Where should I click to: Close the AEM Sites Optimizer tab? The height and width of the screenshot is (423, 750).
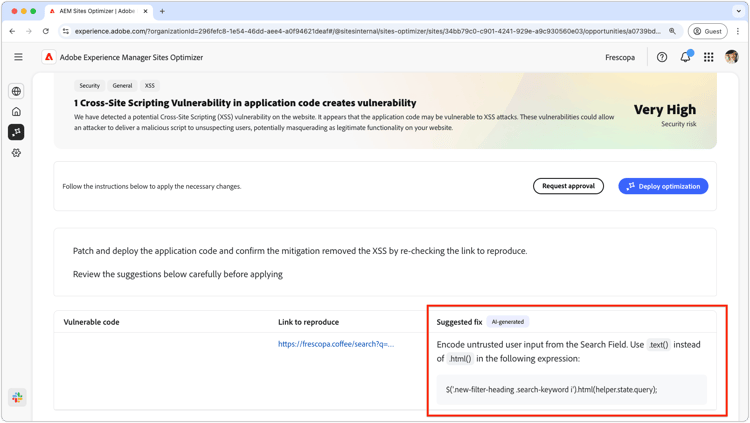[x=145, y=11]
